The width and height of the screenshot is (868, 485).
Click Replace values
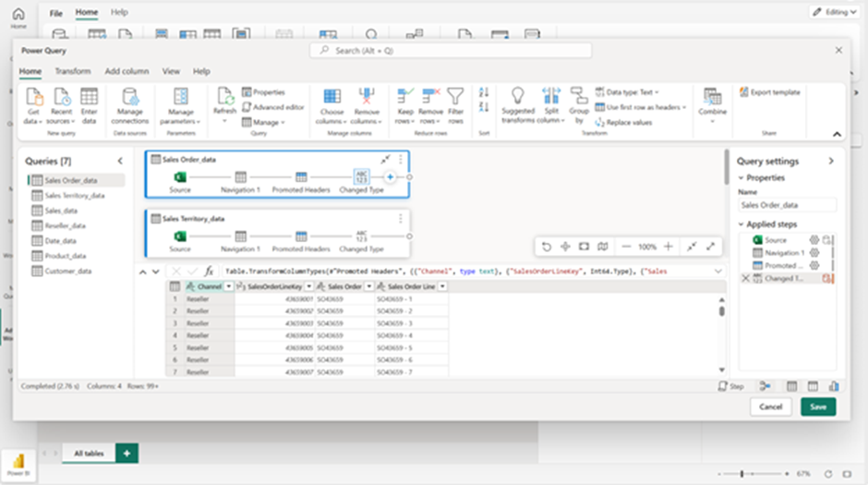tap(623, 122)
